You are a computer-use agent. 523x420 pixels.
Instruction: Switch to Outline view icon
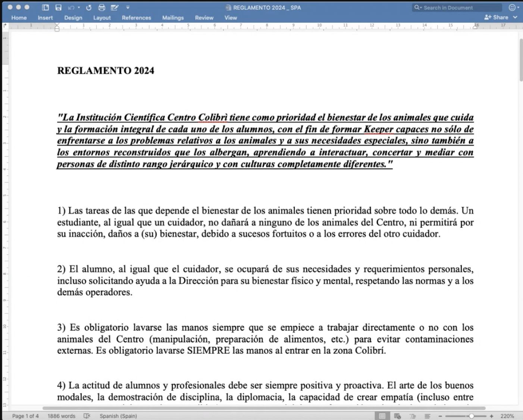413,416
